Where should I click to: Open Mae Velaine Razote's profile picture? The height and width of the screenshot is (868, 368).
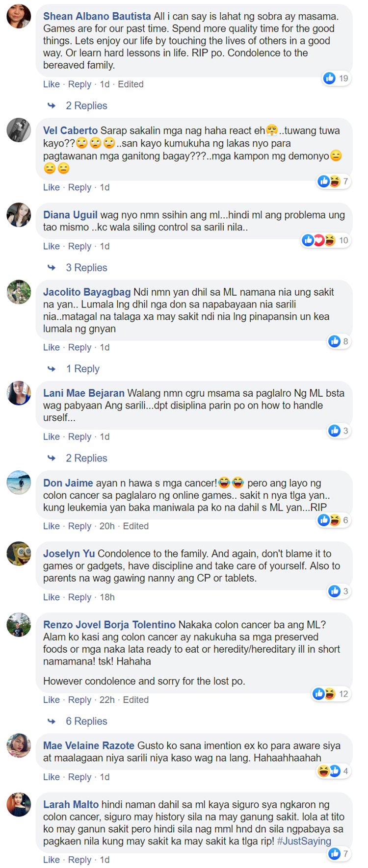coord(19,746)
